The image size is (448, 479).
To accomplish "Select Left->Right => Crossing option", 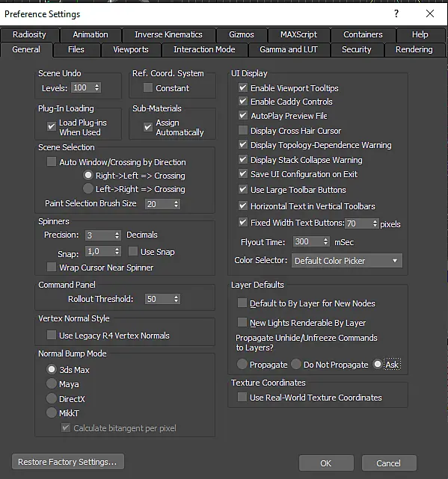I will click(x=88, y=188).
